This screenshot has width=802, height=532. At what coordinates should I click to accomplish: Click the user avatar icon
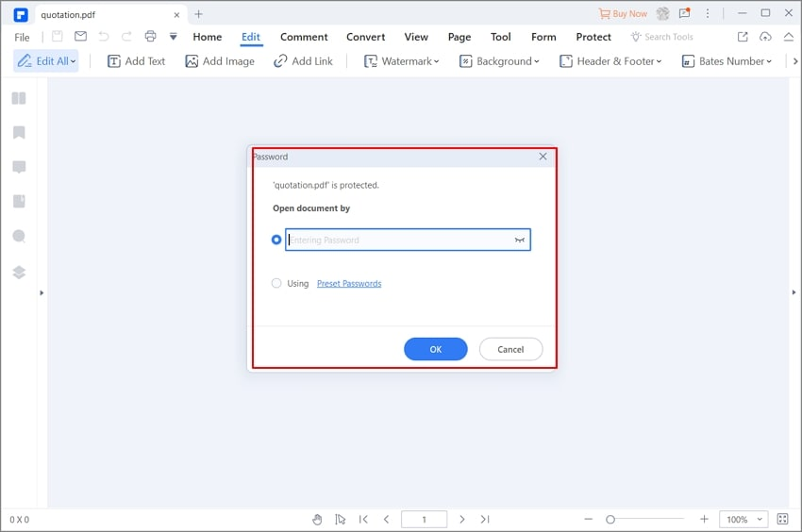pyautogui.click(x=663, y=14)
